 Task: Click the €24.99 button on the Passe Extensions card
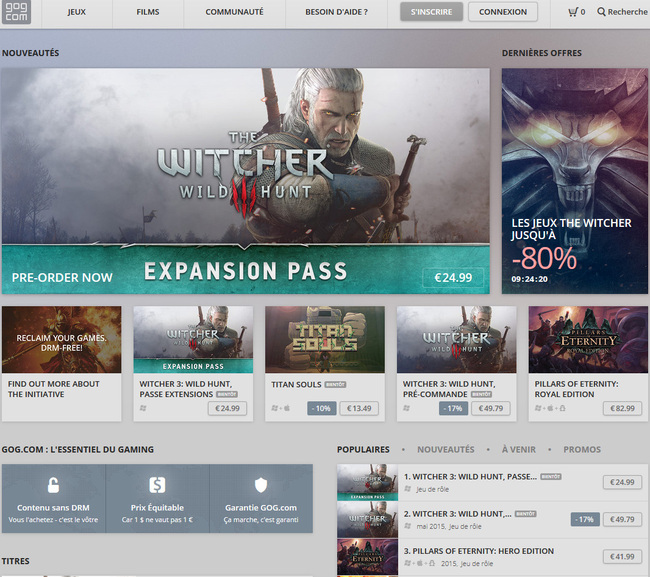[227, 408]
